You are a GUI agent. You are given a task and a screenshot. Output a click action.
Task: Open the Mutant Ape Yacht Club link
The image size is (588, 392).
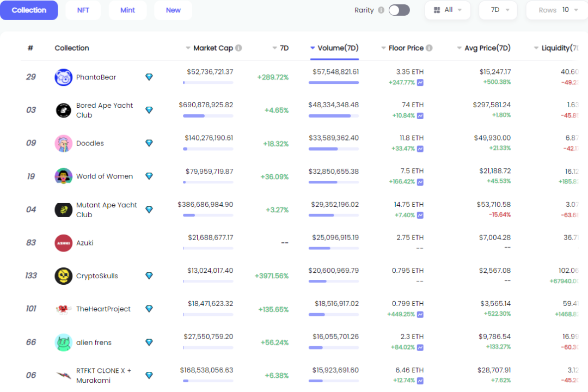(x=107, y=210)
